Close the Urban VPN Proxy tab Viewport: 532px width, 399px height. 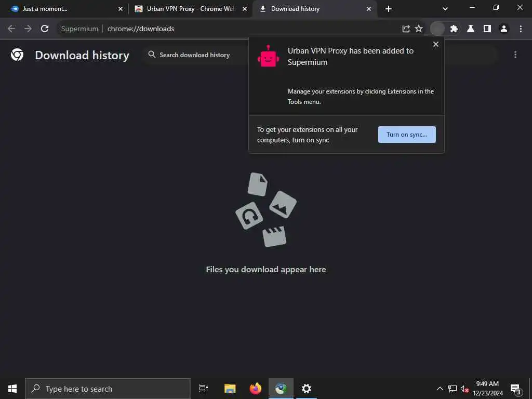(245, 9)
